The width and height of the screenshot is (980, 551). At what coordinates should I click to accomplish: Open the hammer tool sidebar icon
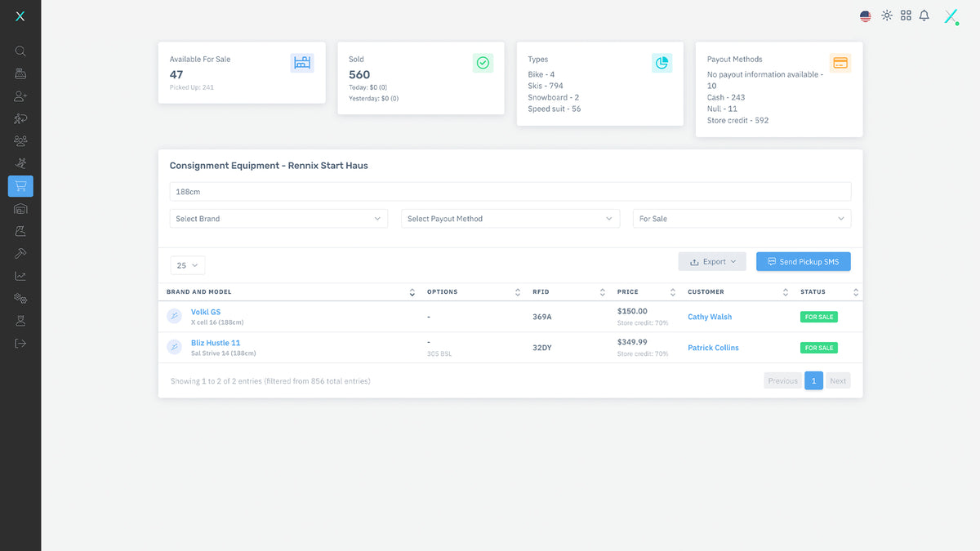20,254
